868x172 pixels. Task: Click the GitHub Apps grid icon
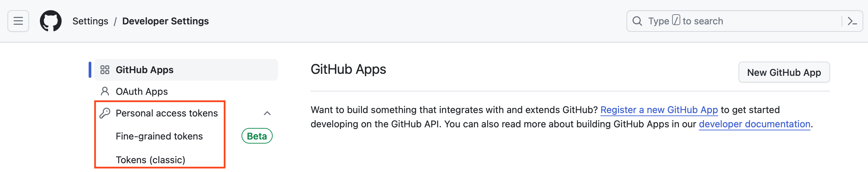click(105, 70)
